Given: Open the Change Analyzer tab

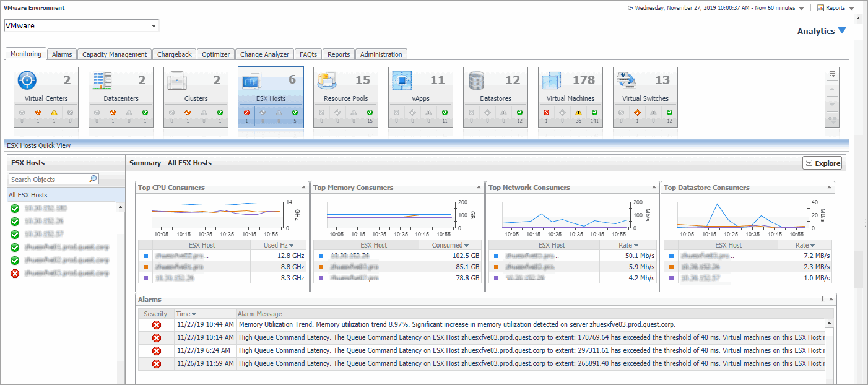Looking at the screenshot, I should (264, 54).
